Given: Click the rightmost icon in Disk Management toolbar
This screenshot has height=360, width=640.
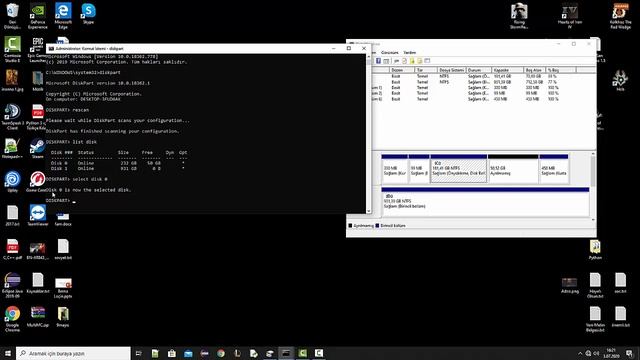Looking at the screenshot, I should coord(427,61).
